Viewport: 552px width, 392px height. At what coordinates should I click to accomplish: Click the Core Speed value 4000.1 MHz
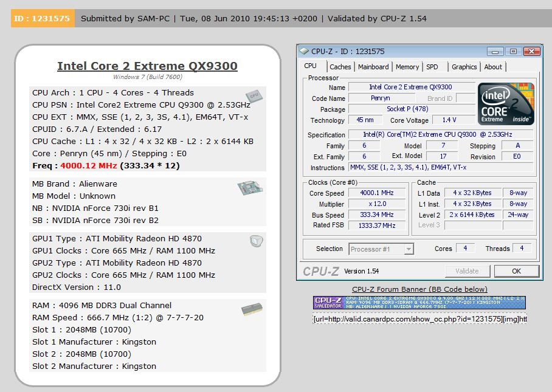[377, 193]
